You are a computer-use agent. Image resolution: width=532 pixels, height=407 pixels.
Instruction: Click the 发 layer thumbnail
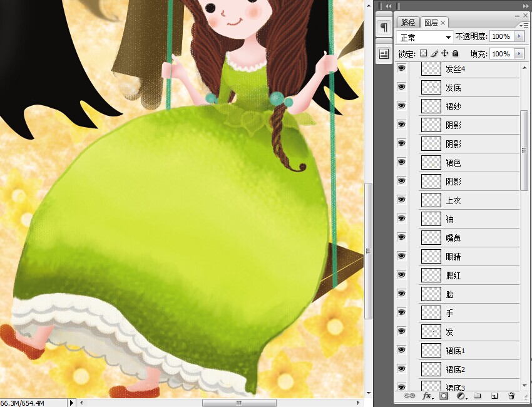[431, 331]
